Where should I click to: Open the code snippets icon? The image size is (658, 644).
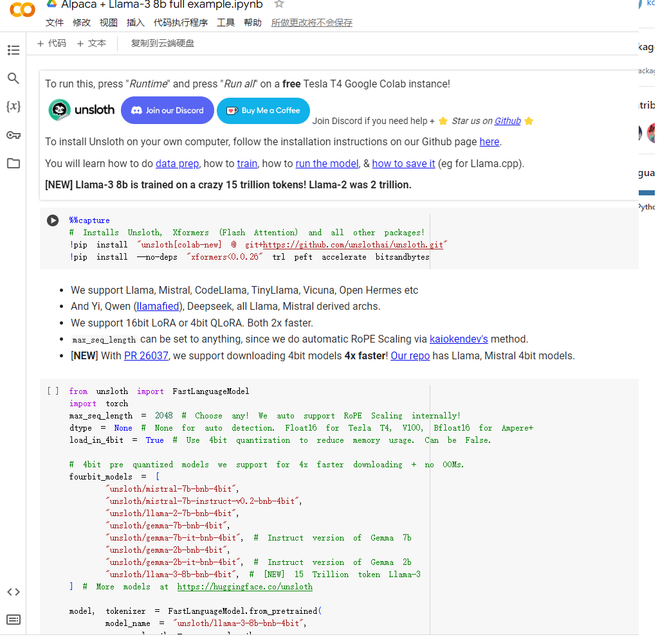14,592
